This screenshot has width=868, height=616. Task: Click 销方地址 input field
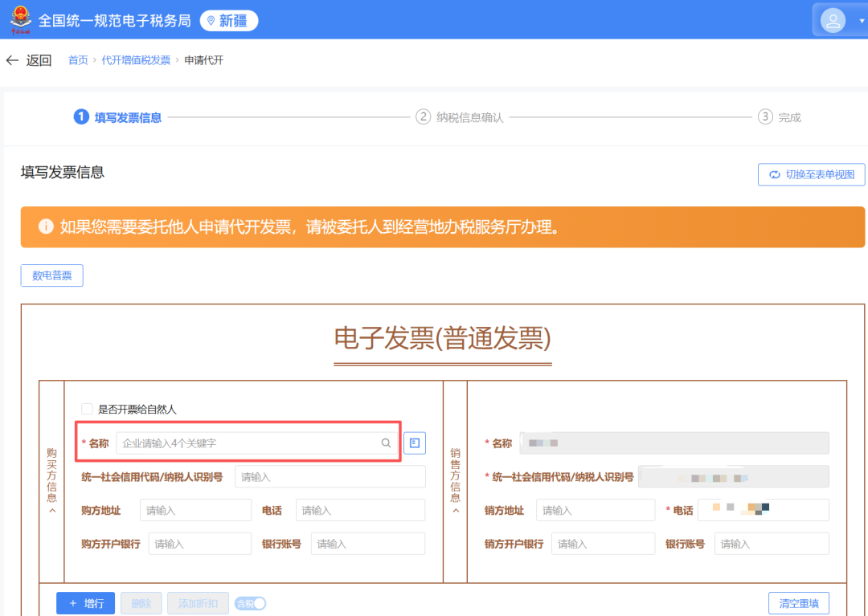pyautogui.click(x=596, y=510)
